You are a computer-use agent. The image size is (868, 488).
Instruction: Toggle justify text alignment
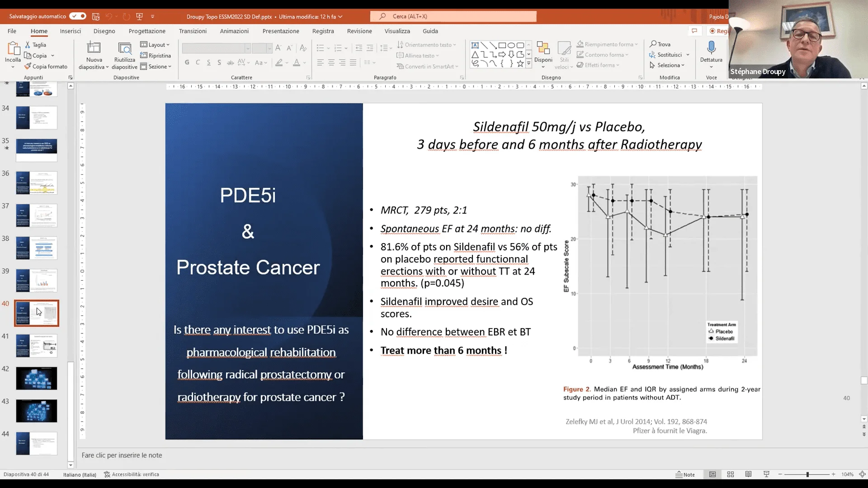point(353,62)
